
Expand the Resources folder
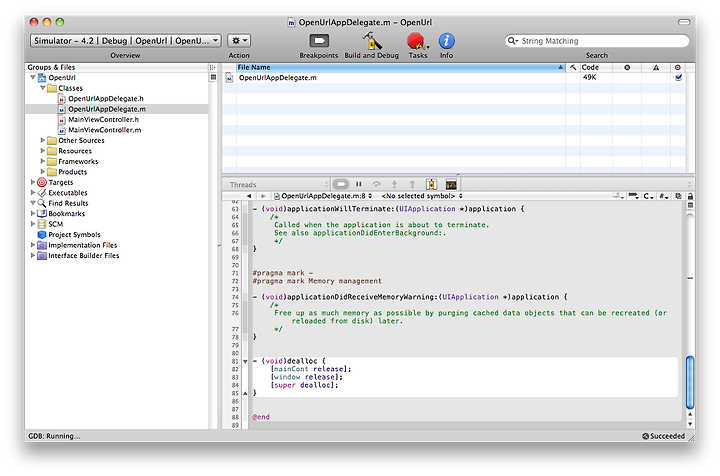pos(43,151)
